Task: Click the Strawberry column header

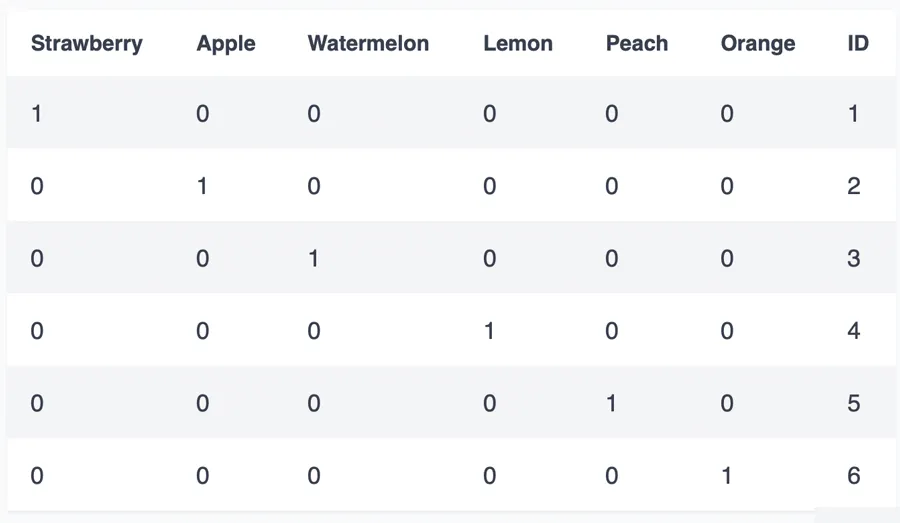Action: click(x=87, y=44)
